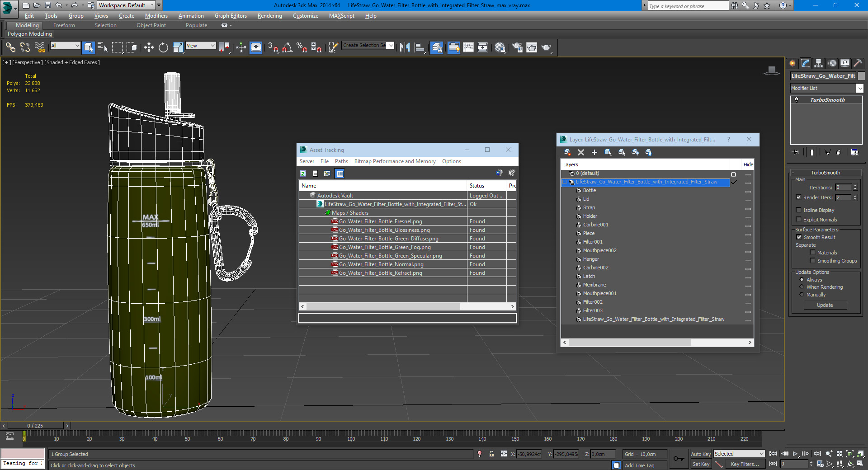Select the Always update option
The image size is (868, 470).
(802, 279)
